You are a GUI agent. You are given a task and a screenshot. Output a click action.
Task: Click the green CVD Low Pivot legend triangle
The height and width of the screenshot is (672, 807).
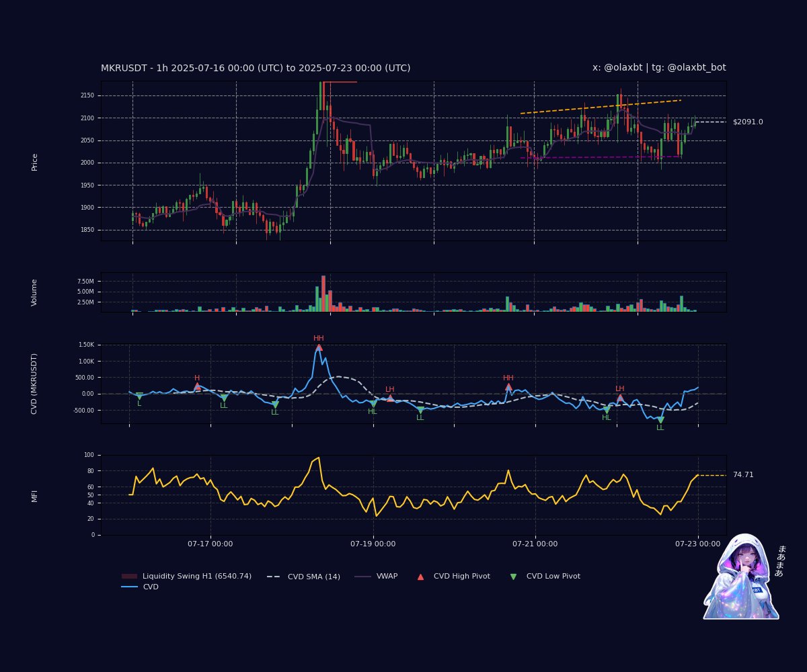tap(514, 577)
